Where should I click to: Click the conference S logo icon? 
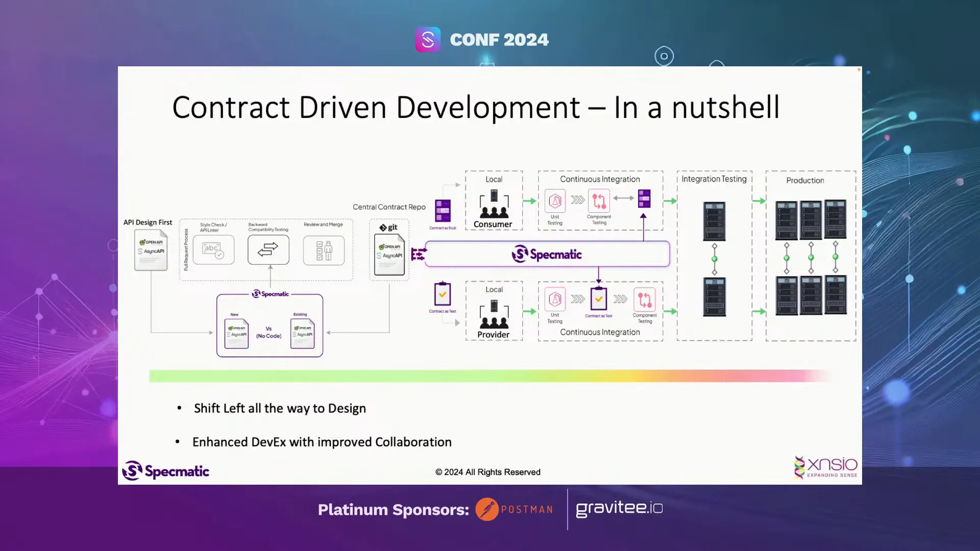tap(428, 39)
